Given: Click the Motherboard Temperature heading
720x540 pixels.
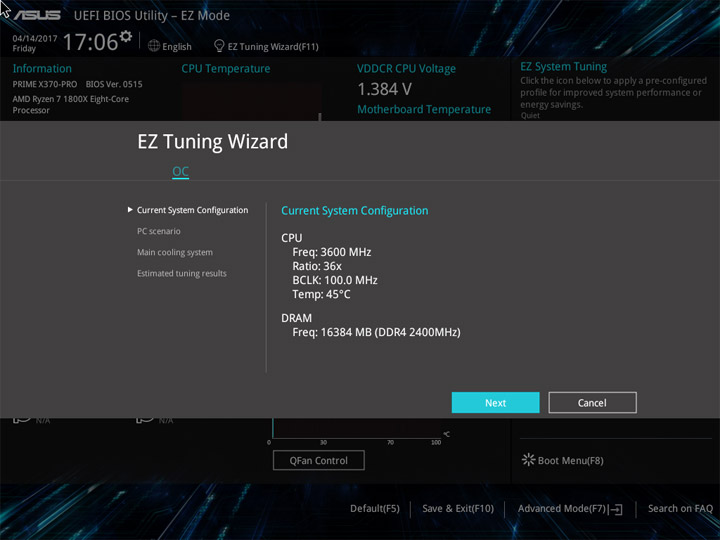Looking at the screenshot, I should [x=424, y=109].
